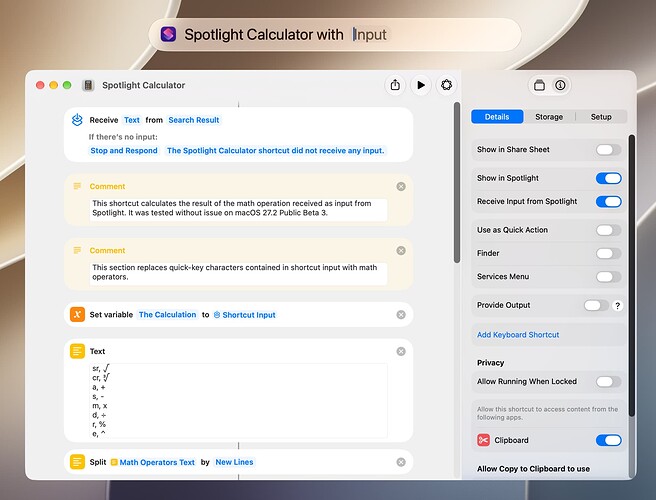Open the action library panel icon
Image resolution: width=656 pixels, height=500 pixels.
pos(539,85)
